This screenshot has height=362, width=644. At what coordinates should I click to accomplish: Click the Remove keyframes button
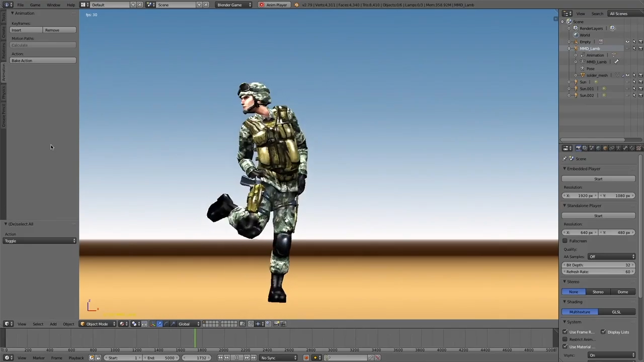pos(59,30)
